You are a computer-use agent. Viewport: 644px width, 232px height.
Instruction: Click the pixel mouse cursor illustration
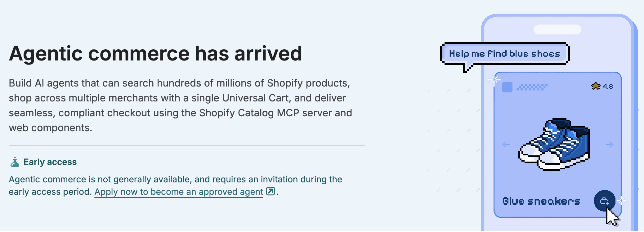tap(612, 217)
